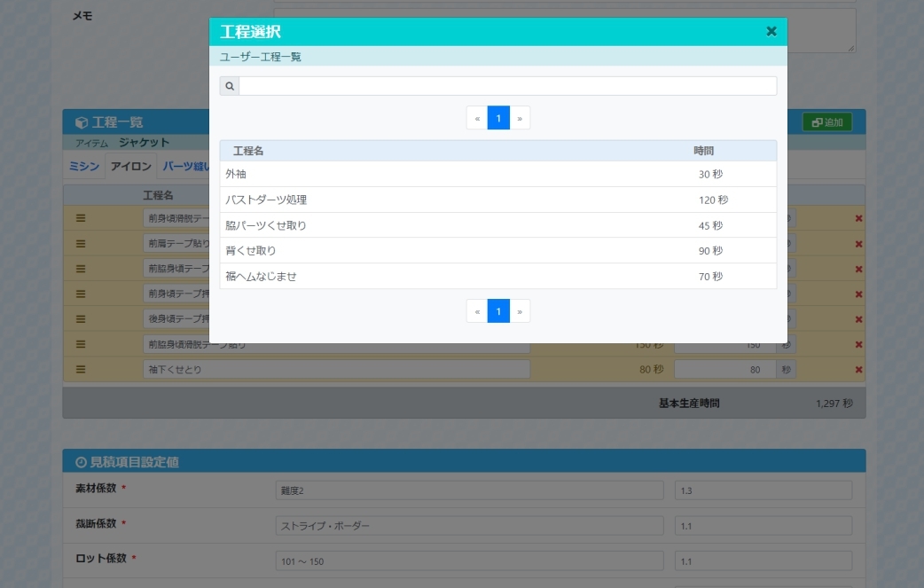924x588 pixels.
Task: Go to next page above the process table
Action: [520, 118]
